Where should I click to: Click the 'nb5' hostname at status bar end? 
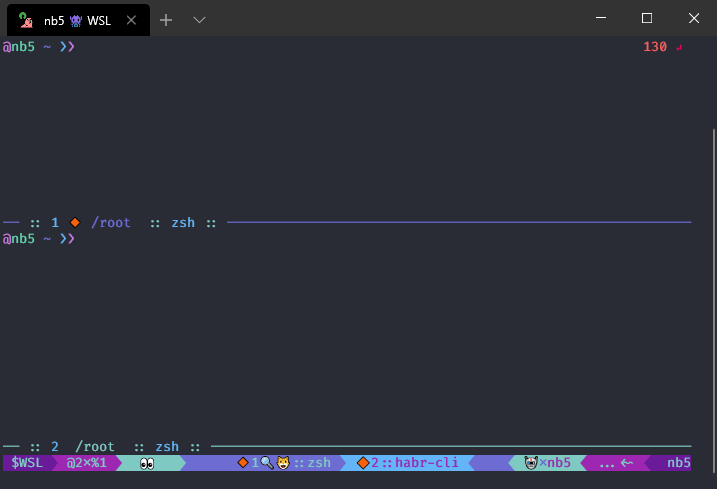679,463
